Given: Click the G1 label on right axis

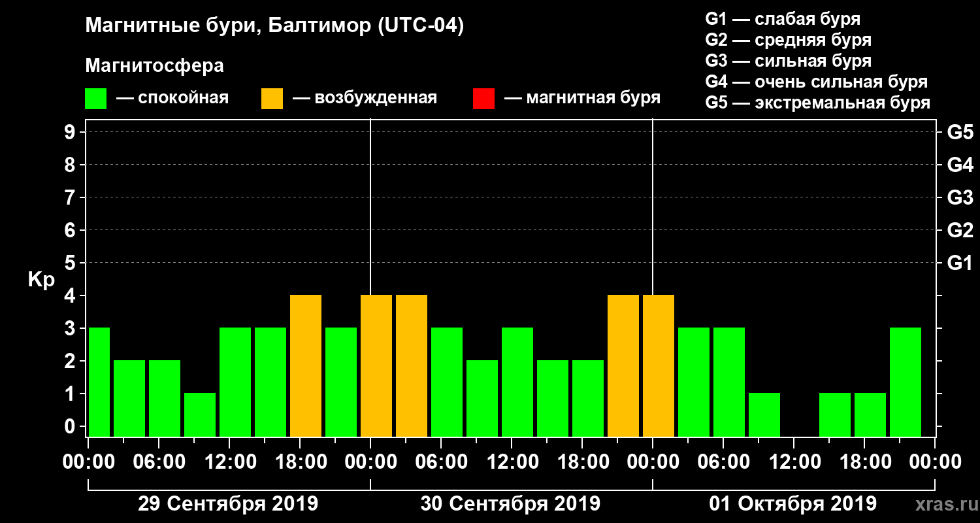Looking at the screenshot, I should click(960, 263).
